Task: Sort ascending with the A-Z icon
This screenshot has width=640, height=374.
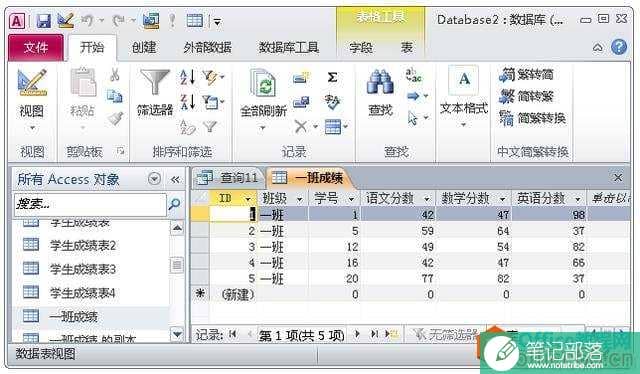Action: point(187,77)
